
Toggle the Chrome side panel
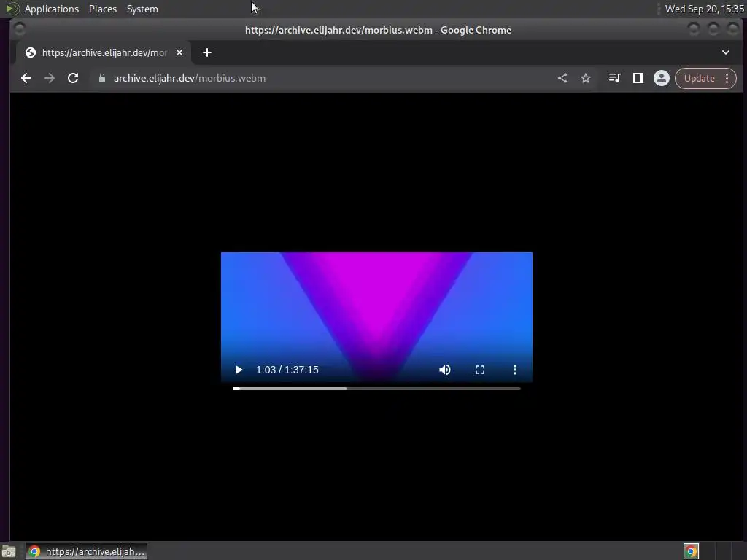pyautogui.click(x=638, y=78)
